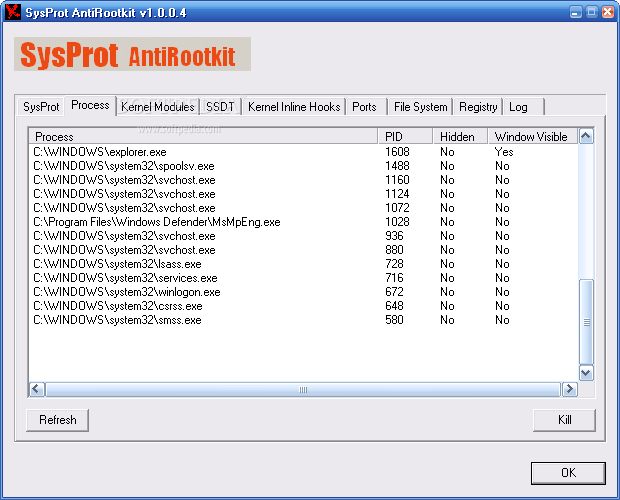Select the svchost.exe row with PID 880
The height and width of the screenshot is (500, 620).
[x=303, y=250]
